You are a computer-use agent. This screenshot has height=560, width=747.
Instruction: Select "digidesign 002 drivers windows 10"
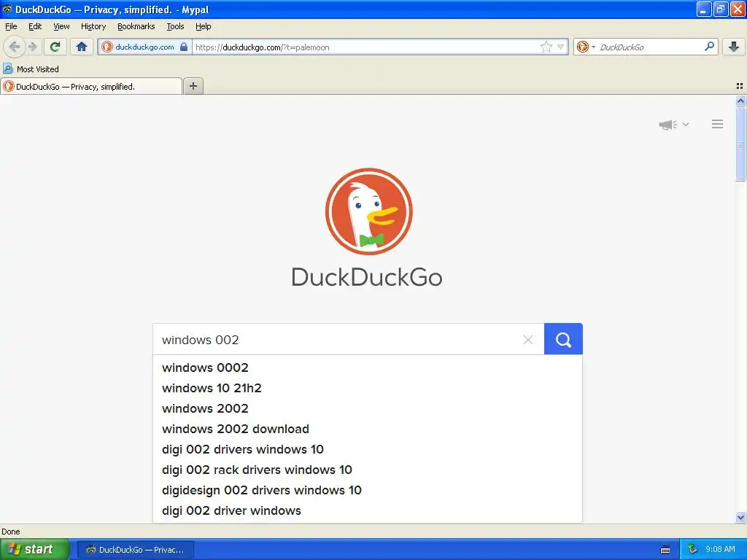pos(368,491)
